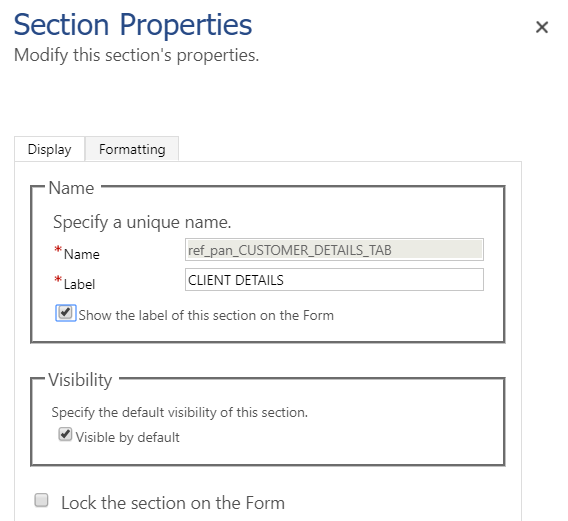This screenshot has height=521, width=568.
Task: Open the Formatting tab
Action: (x=132, y=149)
